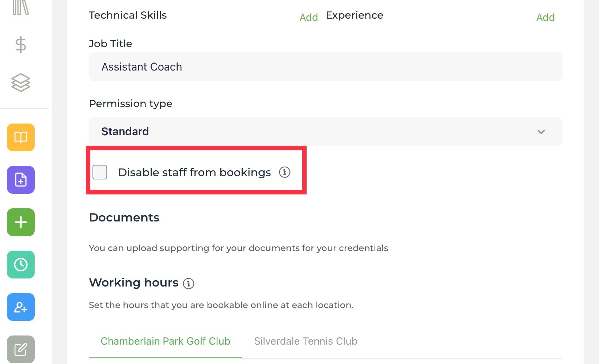The height and width of the screenshot is (364, 599).
Task: Click the Disable staff from bookings label text
Action: coord(194,172)
